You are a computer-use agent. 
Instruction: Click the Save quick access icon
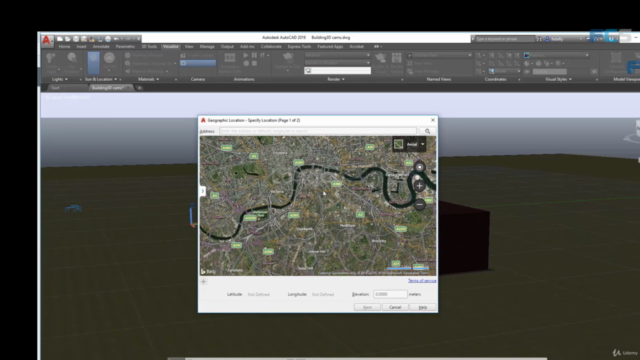76,39
